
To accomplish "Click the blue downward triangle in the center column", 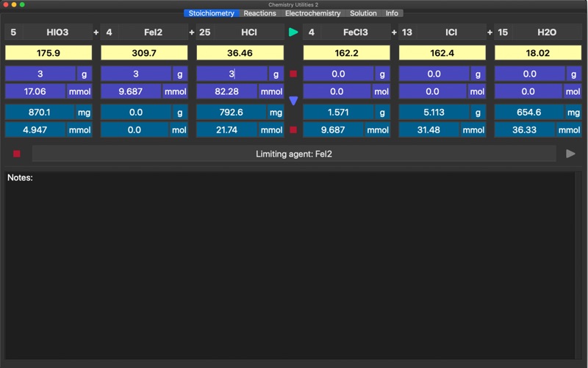I will pos(293,101).
